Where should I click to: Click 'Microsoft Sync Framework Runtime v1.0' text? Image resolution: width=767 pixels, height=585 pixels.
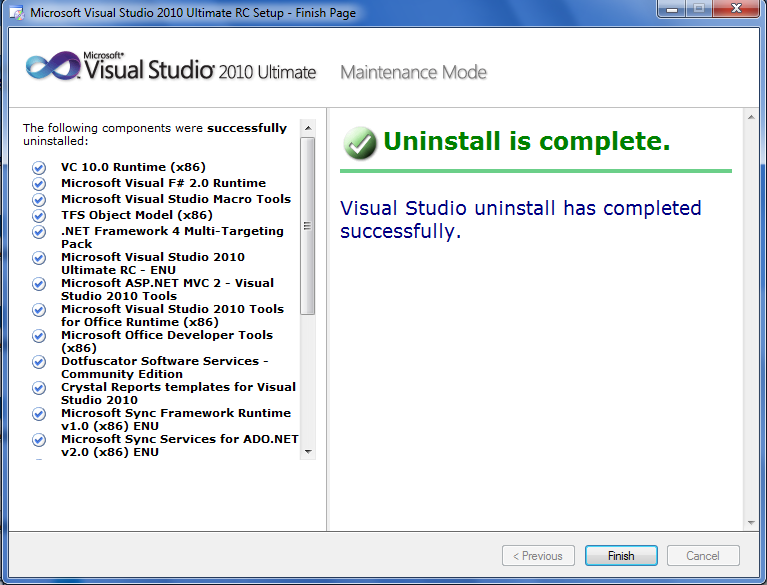(x=176, y=419)
